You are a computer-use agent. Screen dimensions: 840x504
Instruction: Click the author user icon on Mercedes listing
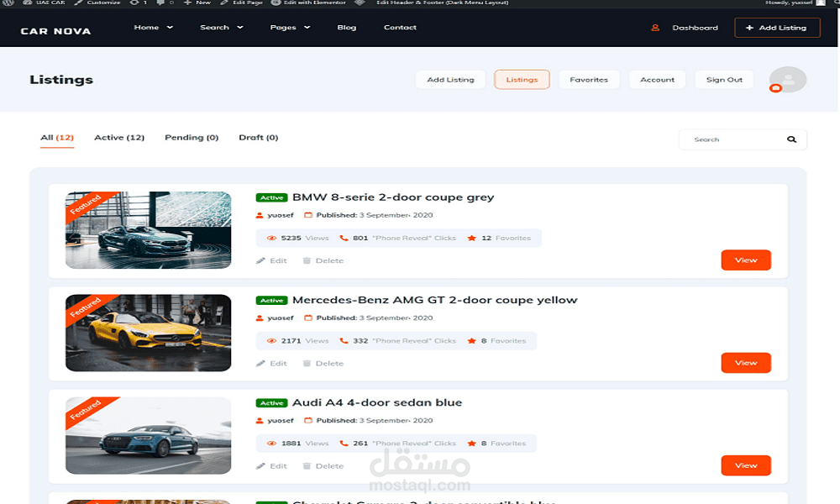point(260,318)
